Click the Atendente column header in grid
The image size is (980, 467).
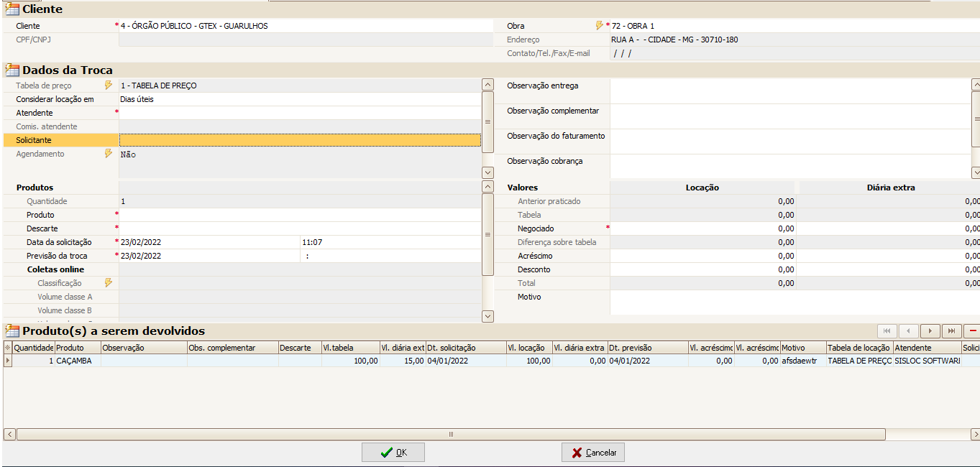[927, 348]
